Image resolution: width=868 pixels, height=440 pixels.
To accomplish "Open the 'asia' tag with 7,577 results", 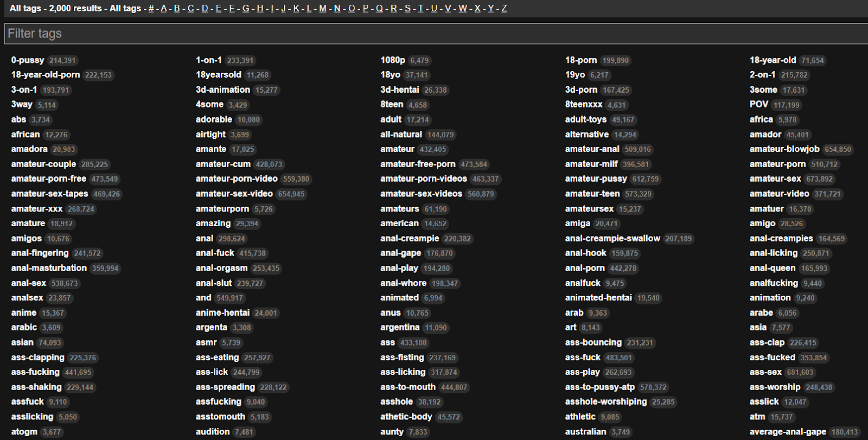I will click(758, 328).
